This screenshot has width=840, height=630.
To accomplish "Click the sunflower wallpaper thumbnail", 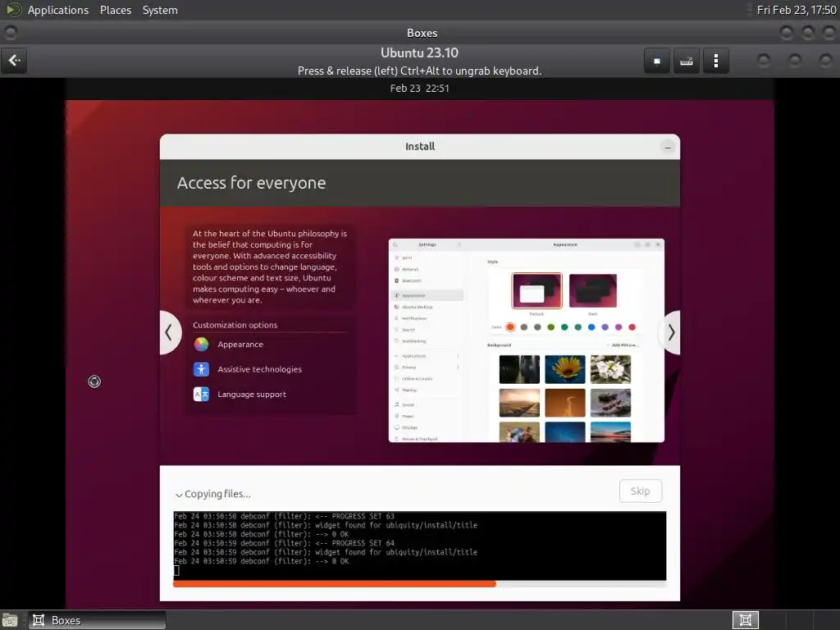I will [564, 369].
